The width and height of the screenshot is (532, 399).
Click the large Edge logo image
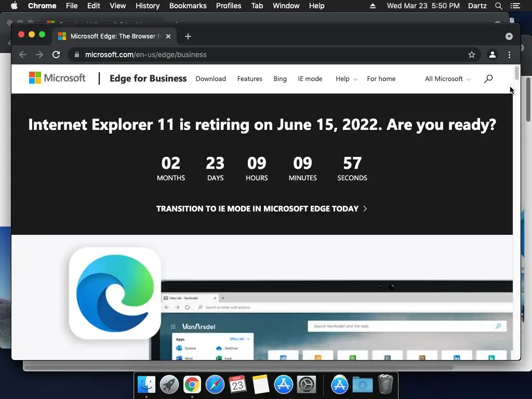(x=115, y=294)
